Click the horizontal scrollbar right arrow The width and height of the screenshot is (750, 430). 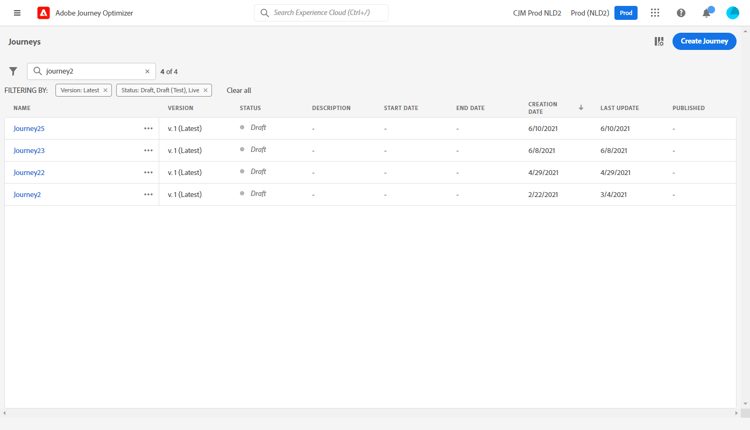[x=736, y=413]
